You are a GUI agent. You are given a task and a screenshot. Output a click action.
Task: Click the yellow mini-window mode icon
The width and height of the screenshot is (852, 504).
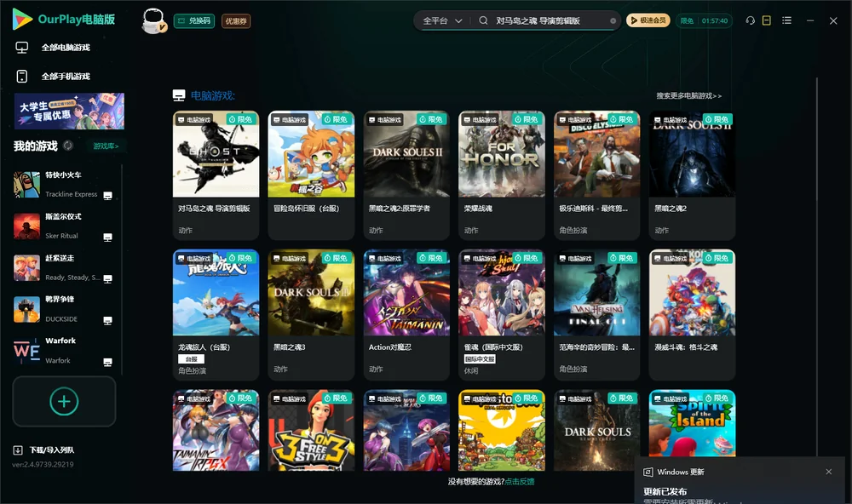coord(767,20)
